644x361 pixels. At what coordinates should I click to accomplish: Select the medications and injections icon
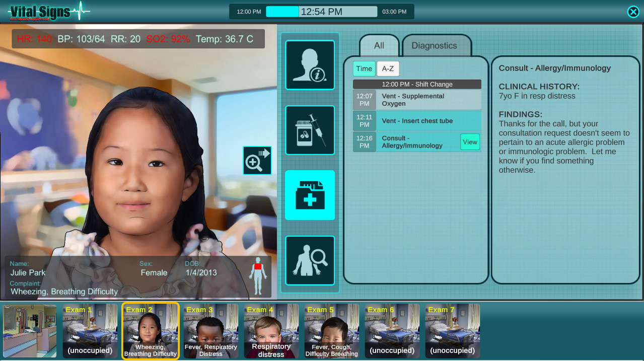point(309,130)
